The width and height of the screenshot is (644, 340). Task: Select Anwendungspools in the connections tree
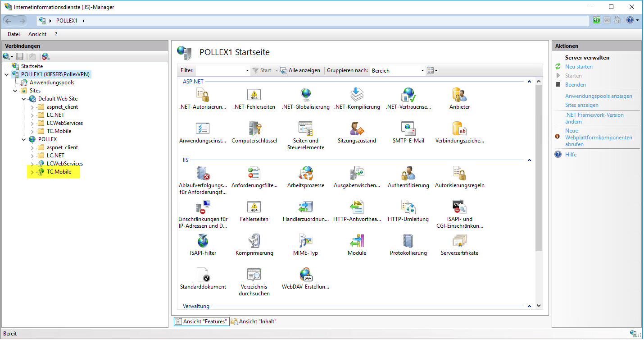click(x=52, y=83)
